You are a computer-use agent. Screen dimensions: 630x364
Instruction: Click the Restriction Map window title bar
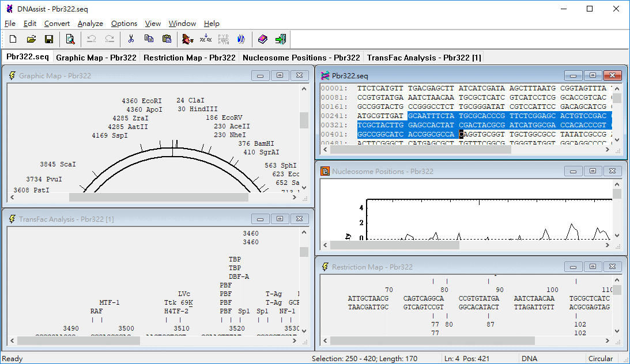pos(442,267)
